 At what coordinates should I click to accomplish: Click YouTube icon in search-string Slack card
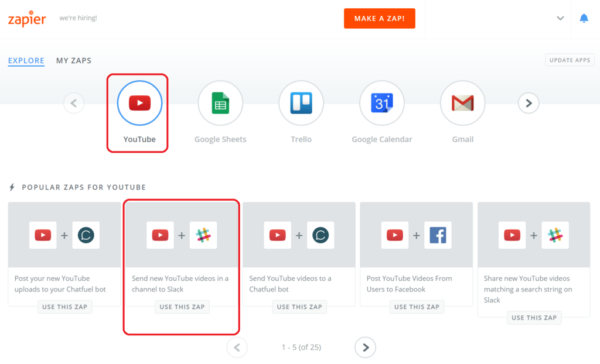[512, 235]
